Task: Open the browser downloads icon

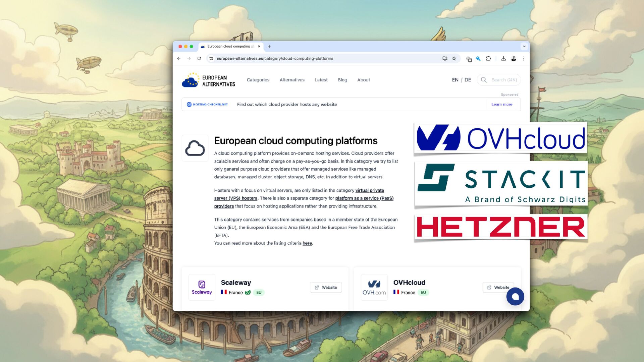Action: tap(503, 58)
